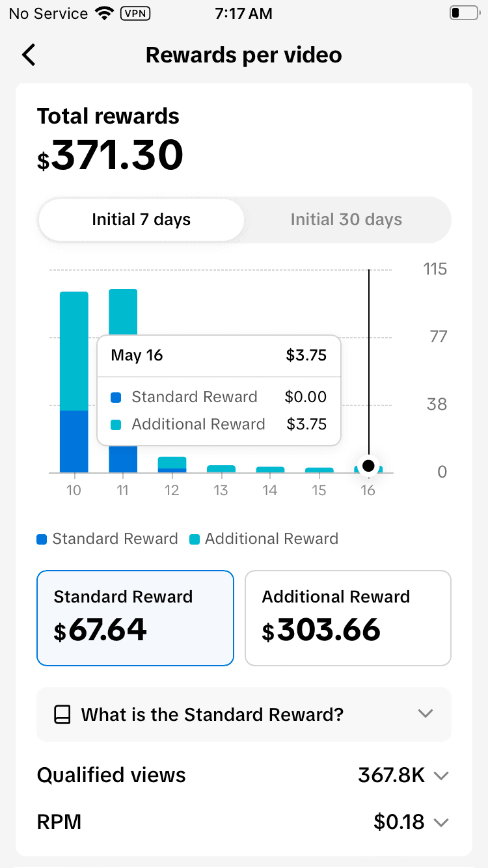This screenshot has width=488, height=868.
Task: Click the black marker dot on day 16
Action: (x=368, y=465)
